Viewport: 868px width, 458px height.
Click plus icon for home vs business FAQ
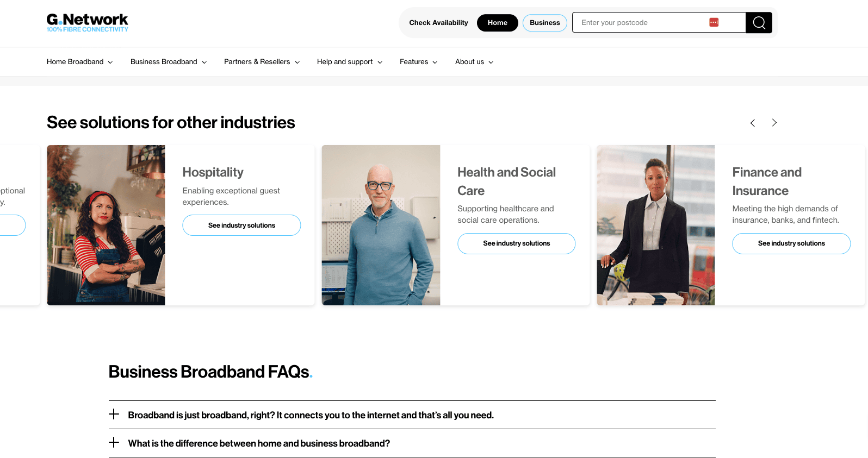pyautogui.click(x=114, y=443)
